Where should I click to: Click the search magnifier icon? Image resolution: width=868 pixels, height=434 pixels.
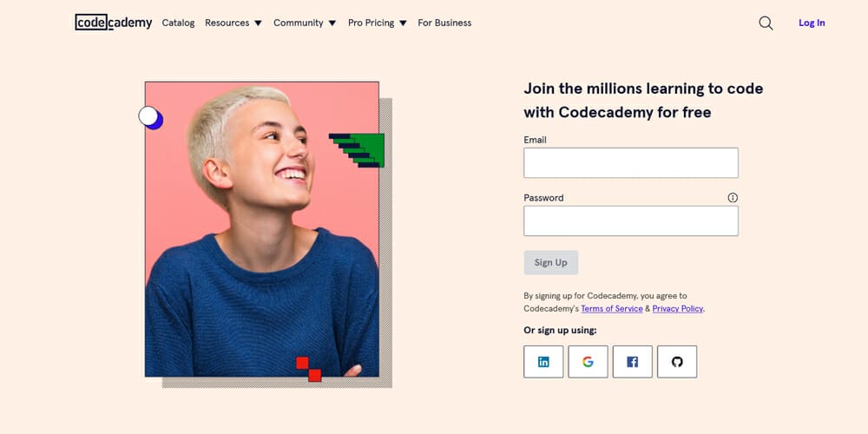(x=766, y=23)
